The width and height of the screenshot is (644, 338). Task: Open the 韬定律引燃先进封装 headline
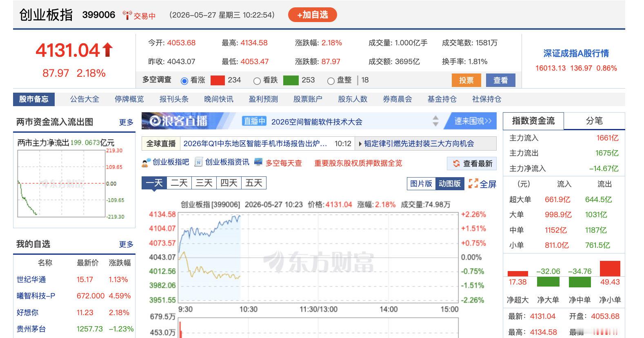coord(419,144)
